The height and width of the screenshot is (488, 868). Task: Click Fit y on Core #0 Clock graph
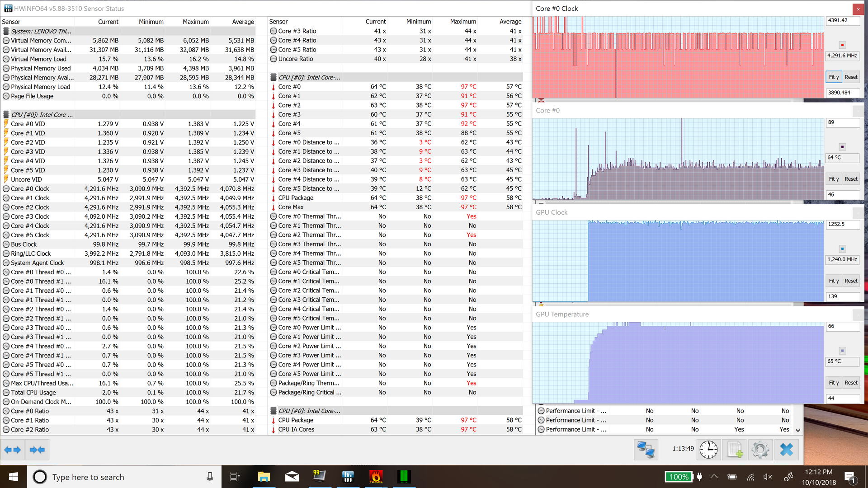(x=834, y=77)
